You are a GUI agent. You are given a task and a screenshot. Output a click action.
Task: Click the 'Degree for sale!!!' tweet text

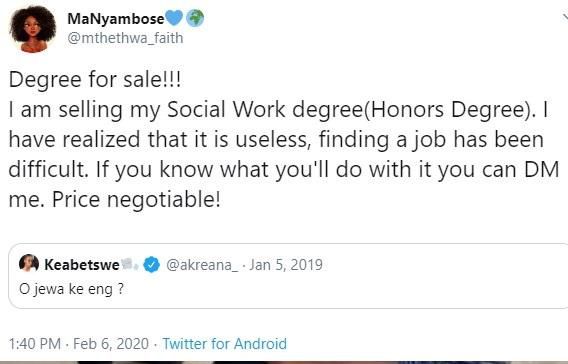pyautogui.click(x=95, y=80)
